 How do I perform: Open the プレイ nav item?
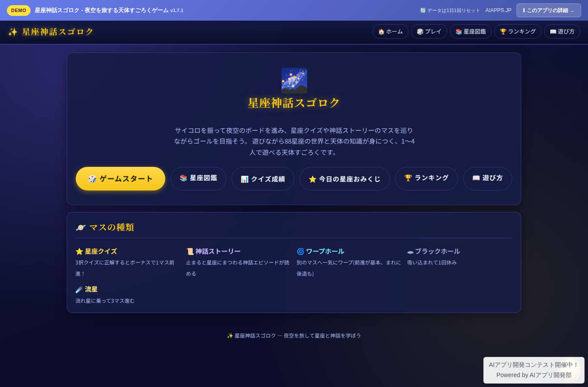[429, 31]
